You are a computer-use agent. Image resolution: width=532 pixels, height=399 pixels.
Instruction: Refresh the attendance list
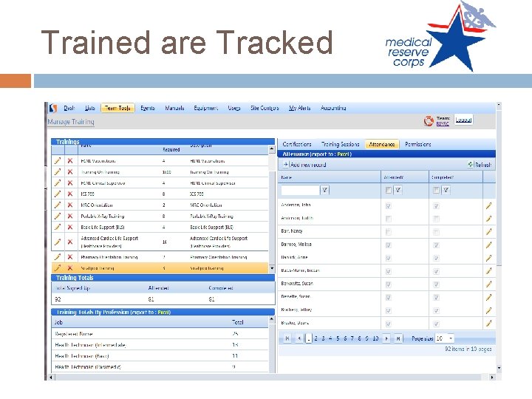tap(480, 165)
